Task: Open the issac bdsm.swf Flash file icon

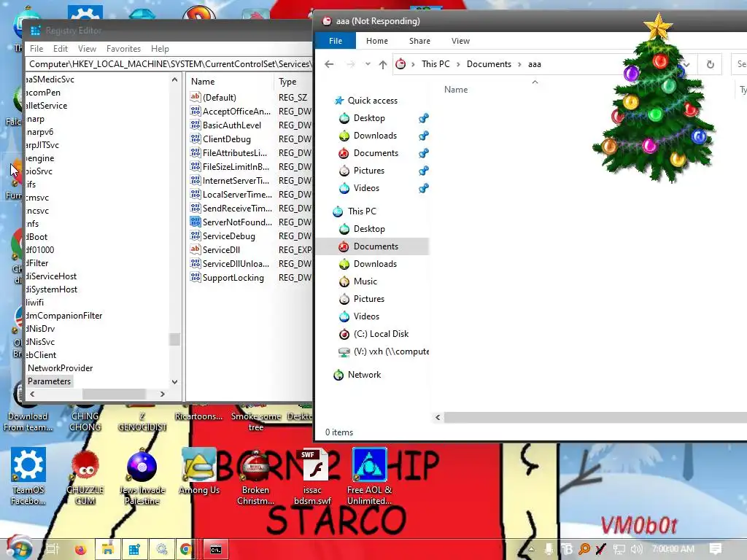Action: pyautogui.click(x=312, y=475)
